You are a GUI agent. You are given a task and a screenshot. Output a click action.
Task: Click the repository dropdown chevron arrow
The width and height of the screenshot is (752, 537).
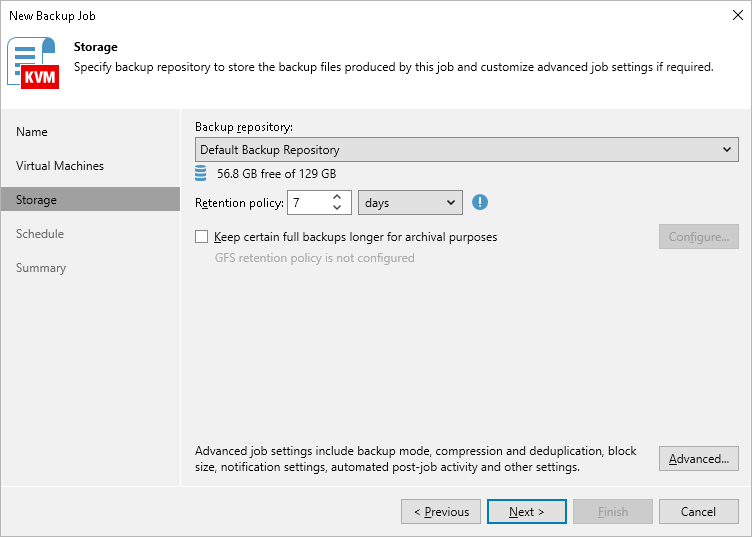(x=727, y=150)
